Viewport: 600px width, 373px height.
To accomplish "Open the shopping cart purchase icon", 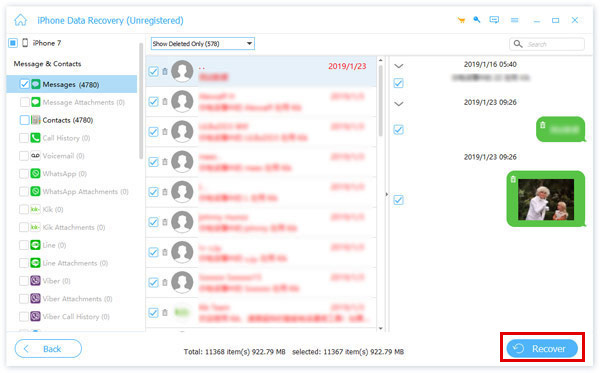I will tap(461, 20).
